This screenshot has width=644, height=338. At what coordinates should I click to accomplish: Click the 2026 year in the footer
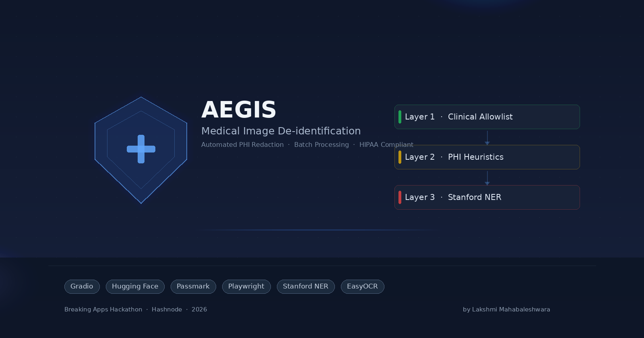click(x=199, y=309)
